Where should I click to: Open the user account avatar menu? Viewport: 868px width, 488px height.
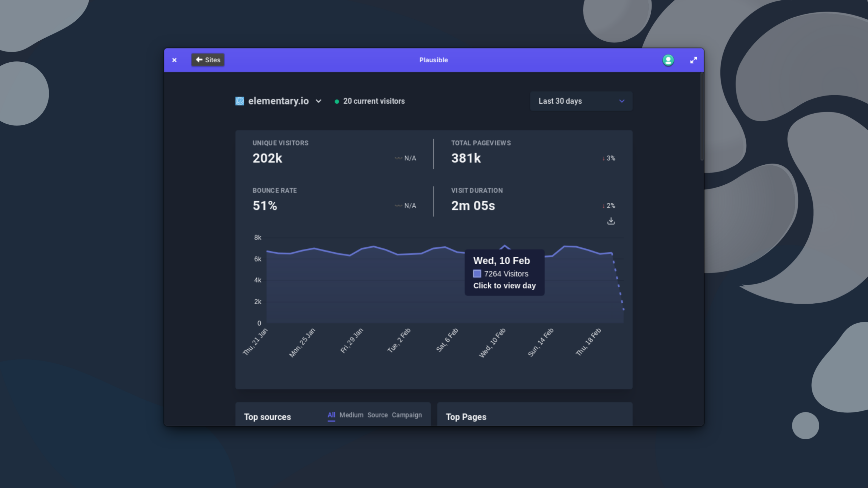(668, 60)
